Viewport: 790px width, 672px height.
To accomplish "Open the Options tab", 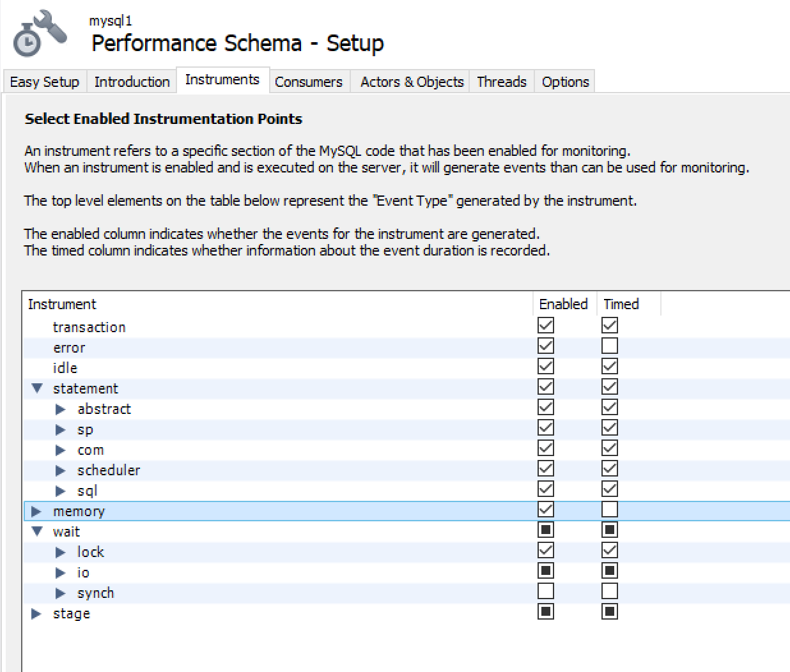I will click(x=564, y=81).
